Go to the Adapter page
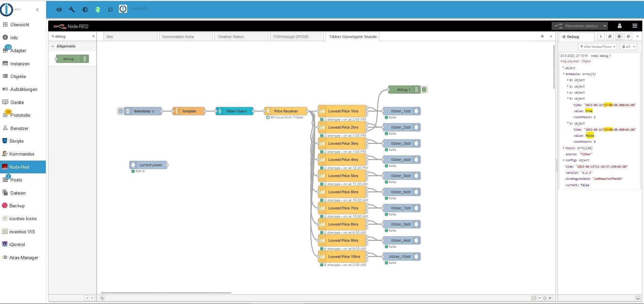Screen dimensions: 644x304 pos(23,50)
